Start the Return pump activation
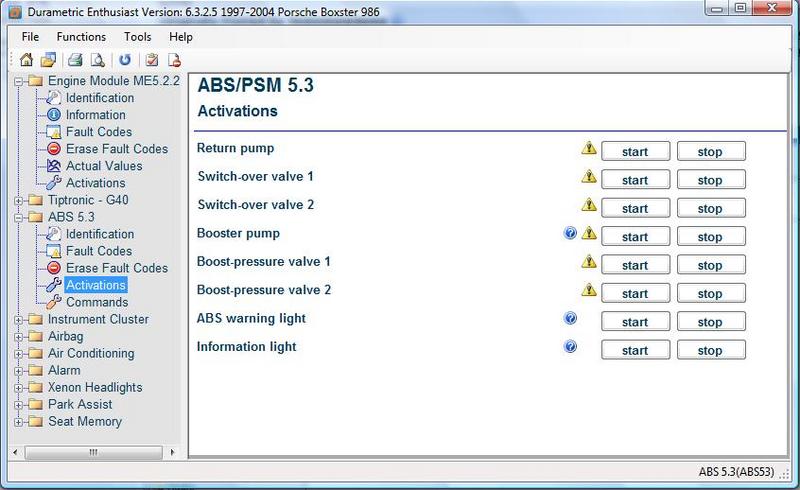The height and width of the screenshot is (490, 800). (634, 152)
